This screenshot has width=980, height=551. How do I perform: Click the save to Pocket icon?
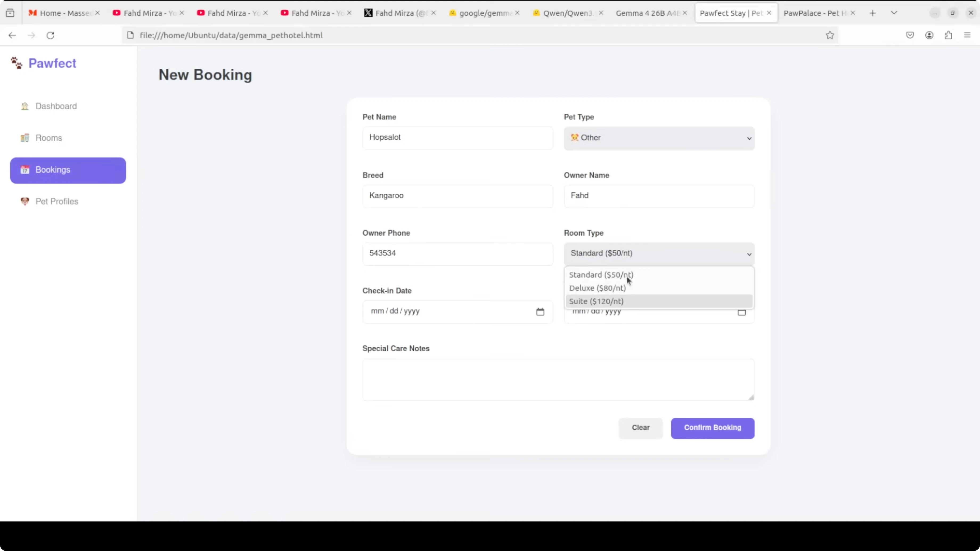click(910, 35)
